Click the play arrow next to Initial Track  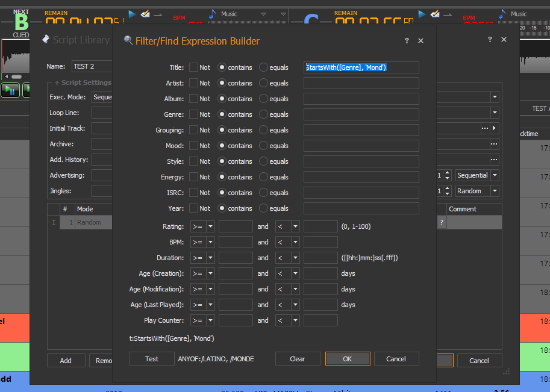point(495,128)
